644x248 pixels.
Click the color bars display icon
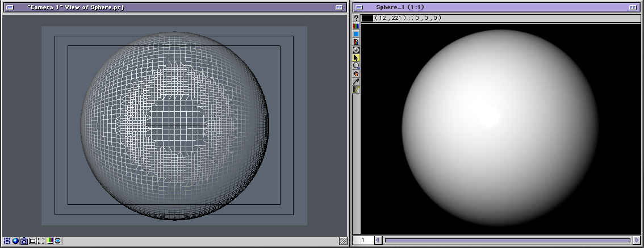pyautogui.click(x=50, y=241)
